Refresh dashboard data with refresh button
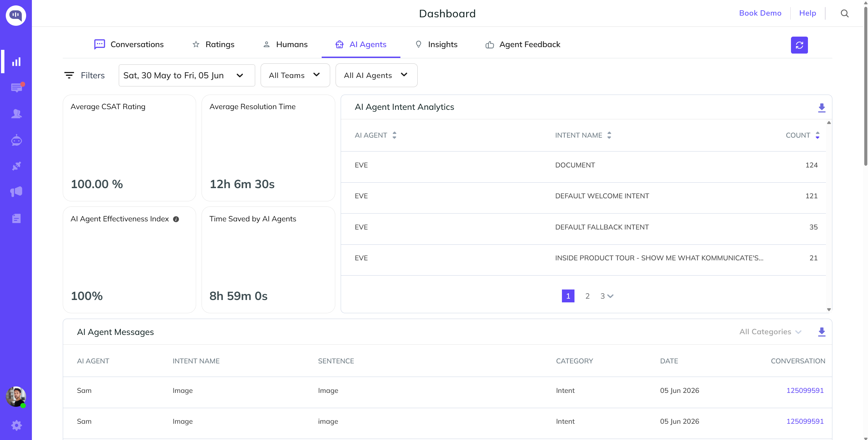This screenshot has height=440, width=868. coord(799,45)
